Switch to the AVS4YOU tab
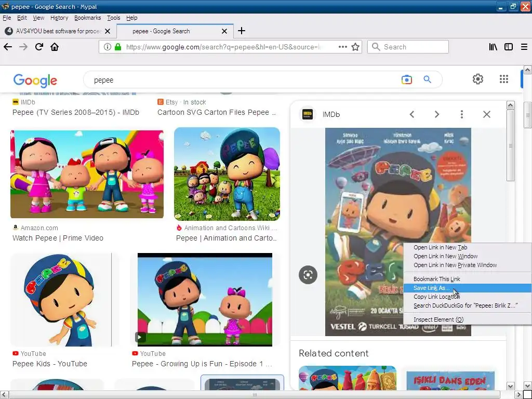This screenshot has width=532, height=399. click(x=58, y=31)
